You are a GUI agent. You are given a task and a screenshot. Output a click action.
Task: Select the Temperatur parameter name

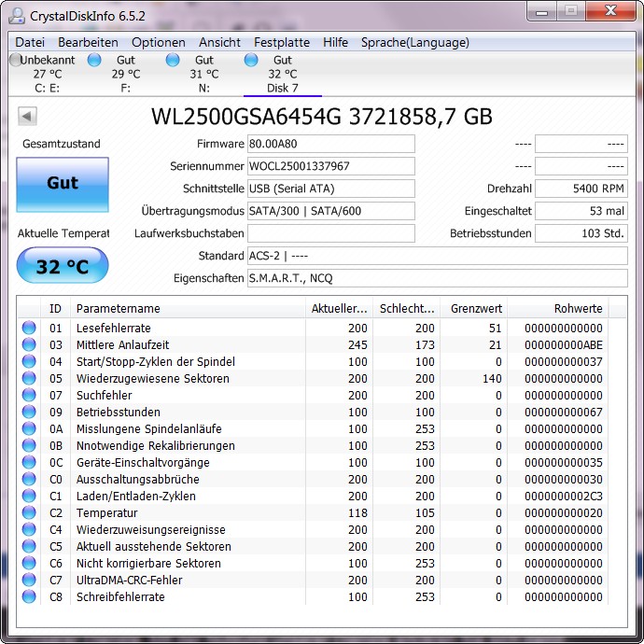(x=106, y=513)
